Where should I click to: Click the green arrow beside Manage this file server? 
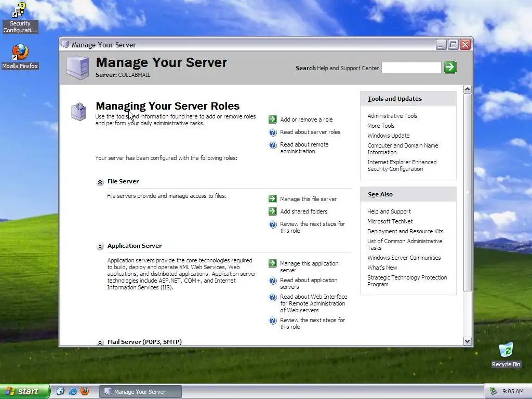tap(272, 199)
